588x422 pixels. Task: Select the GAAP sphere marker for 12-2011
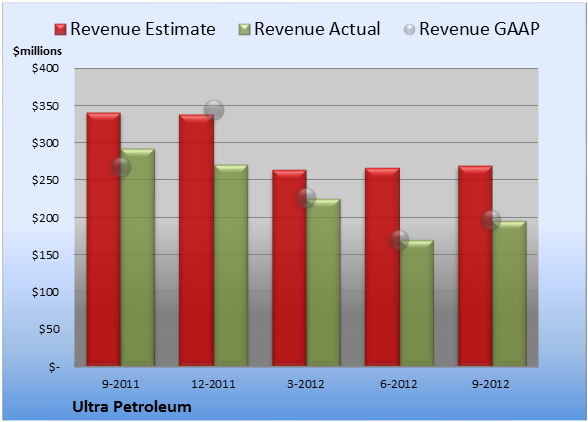[x=214, y=110]
